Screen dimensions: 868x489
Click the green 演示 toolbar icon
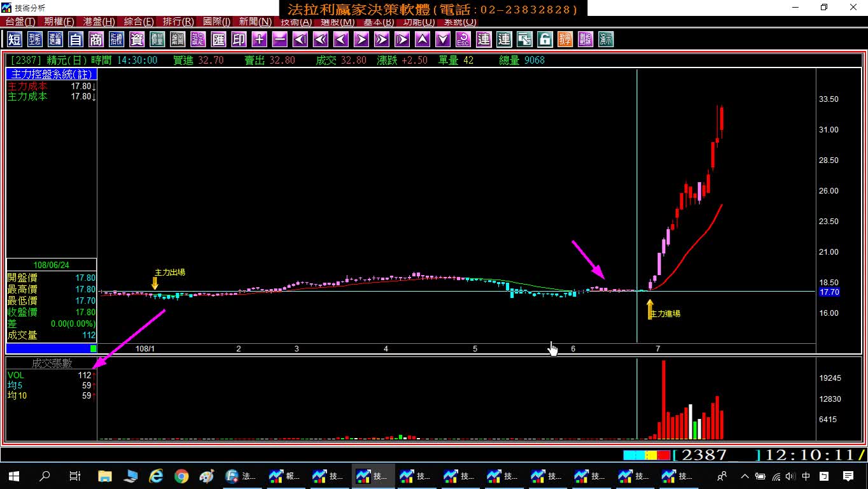[605, 39]
